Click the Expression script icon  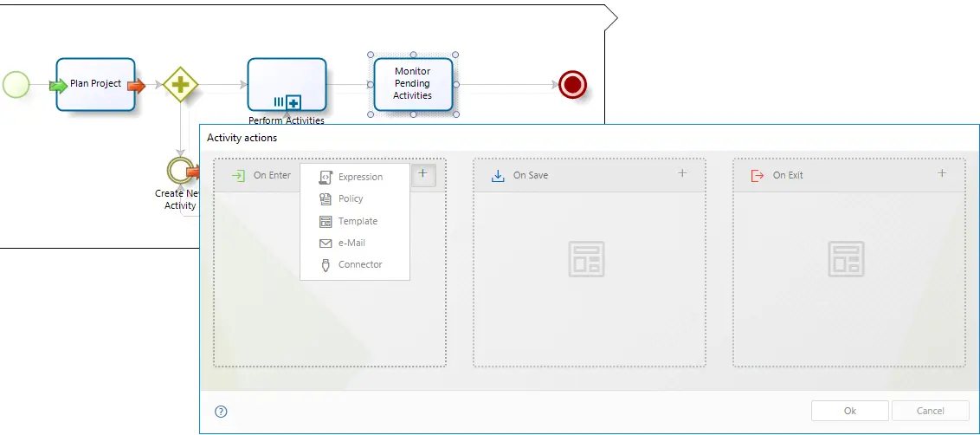325,177
